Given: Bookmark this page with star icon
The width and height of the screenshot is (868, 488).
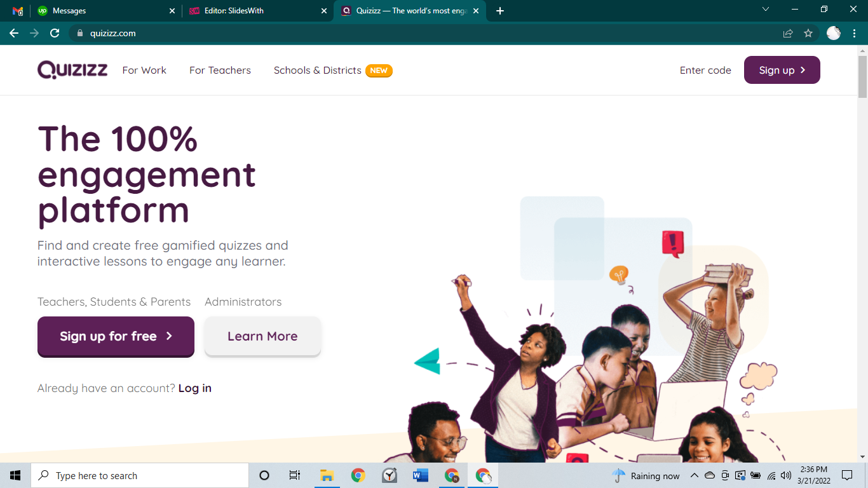Looking at the screenshot, I should 808,33.
